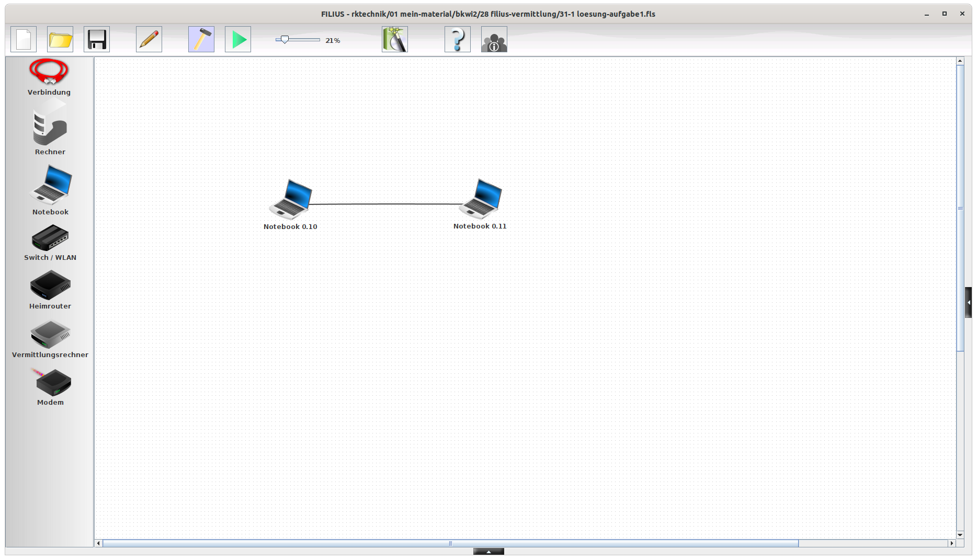The height and width of the screenshot is (560, 977).
Task: Activate design mode hammer button
Action: (201, 40)
